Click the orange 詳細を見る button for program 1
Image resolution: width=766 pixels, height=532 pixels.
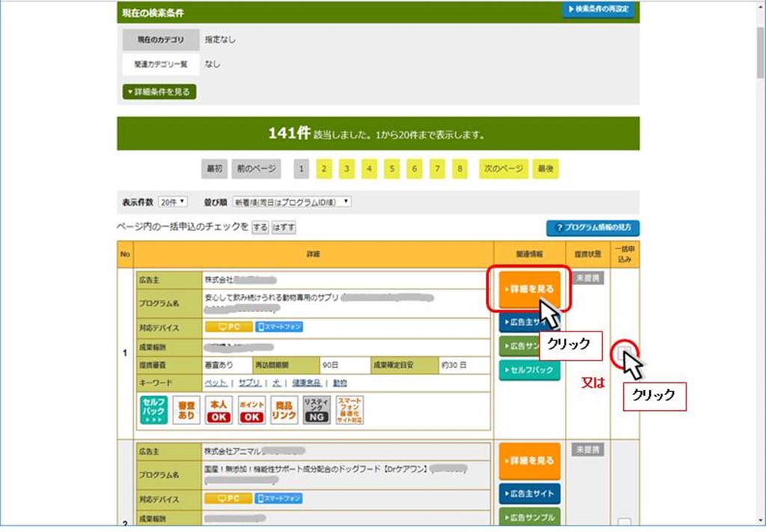click(529, 288)
